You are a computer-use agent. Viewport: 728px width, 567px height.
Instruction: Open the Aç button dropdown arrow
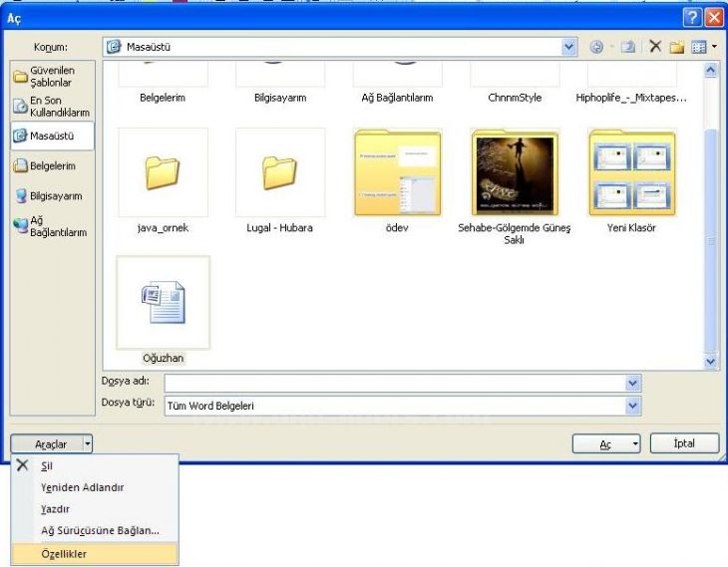tap(635, 444)
